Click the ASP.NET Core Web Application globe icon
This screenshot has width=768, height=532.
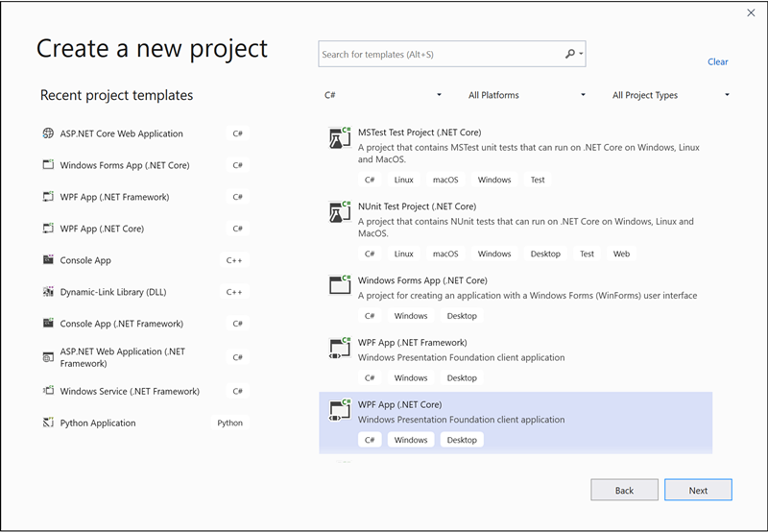click(x=48, y=133)
